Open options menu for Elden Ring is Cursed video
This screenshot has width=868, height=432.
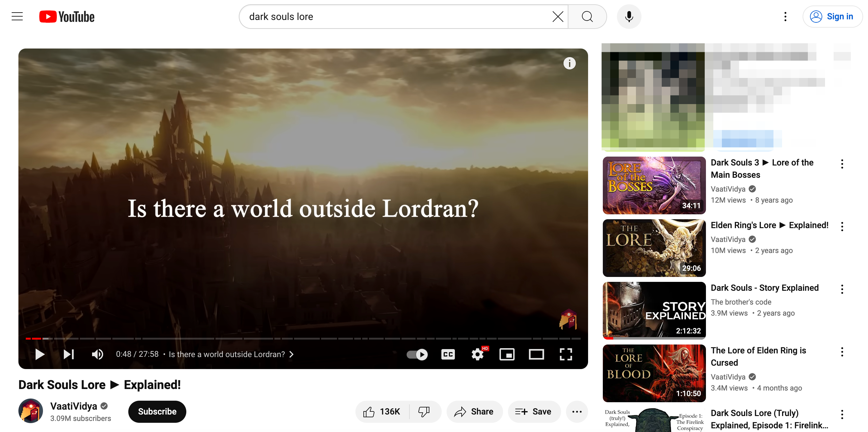[842, 352]
